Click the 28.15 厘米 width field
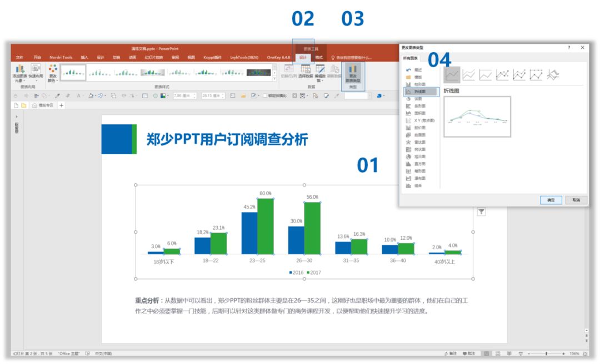600x364 pixels. tap(213, 95)
